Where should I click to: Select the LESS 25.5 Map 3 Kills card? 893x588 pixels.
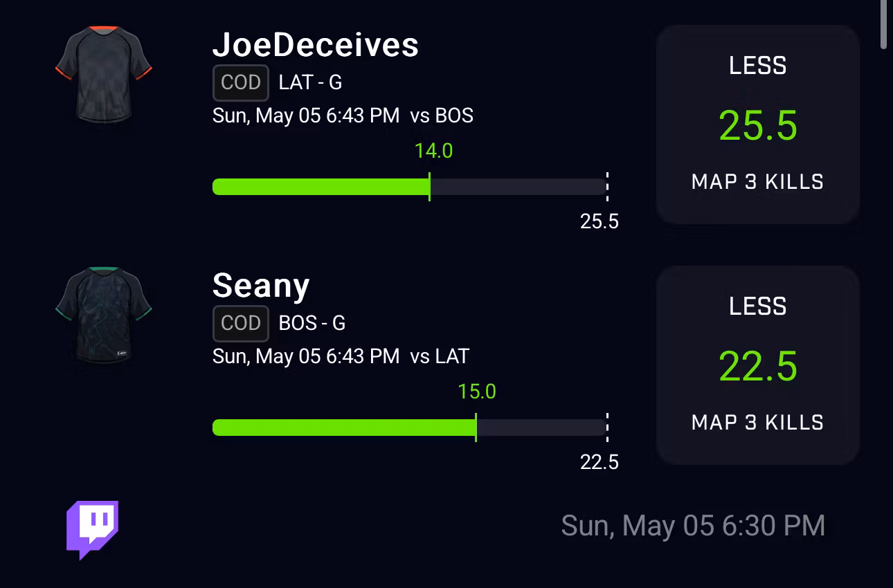click(757, 125)
